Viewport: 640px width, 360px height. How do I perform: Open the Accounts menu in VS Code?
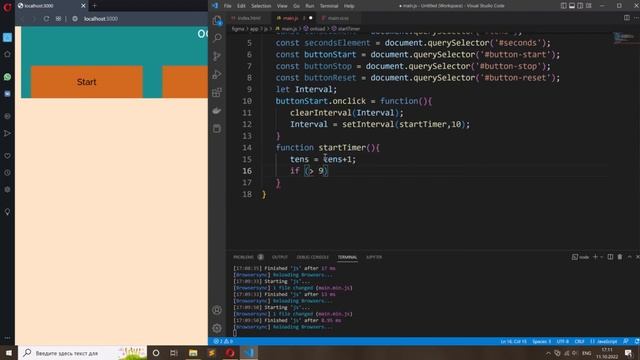point(217,310)
